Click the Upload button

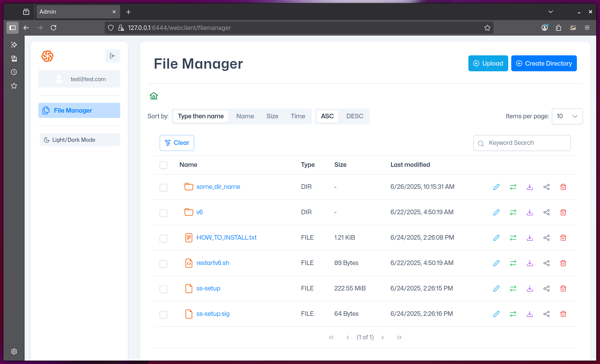(488, 63)
